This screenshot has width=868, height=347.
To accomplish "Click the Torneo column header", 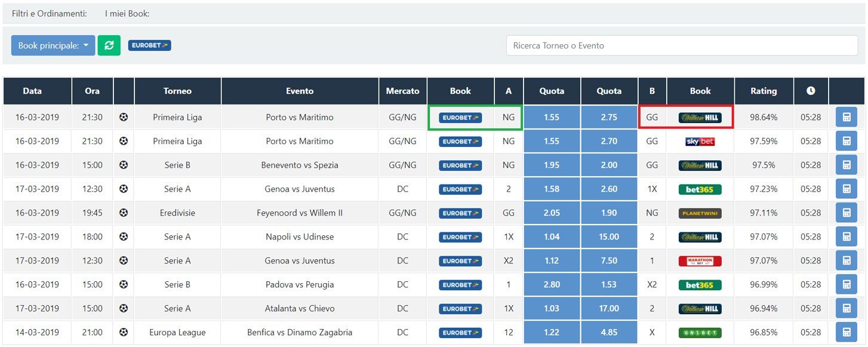I will click(177, 91).
